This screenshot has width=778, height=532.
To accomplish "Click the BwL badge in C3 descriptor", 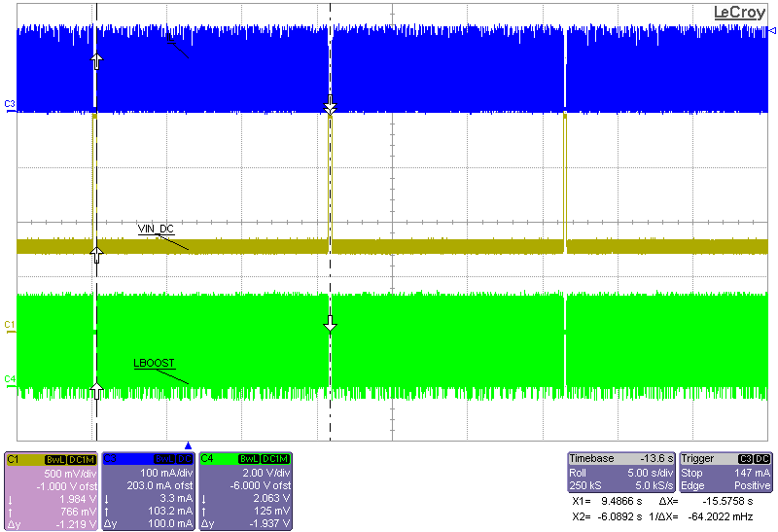I will 164,459.
